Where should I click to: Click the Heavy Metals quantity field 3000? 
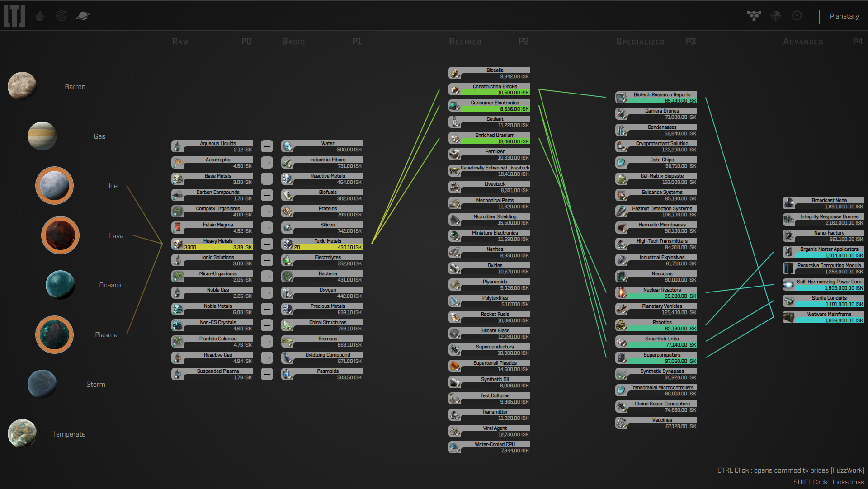(190, 247)
